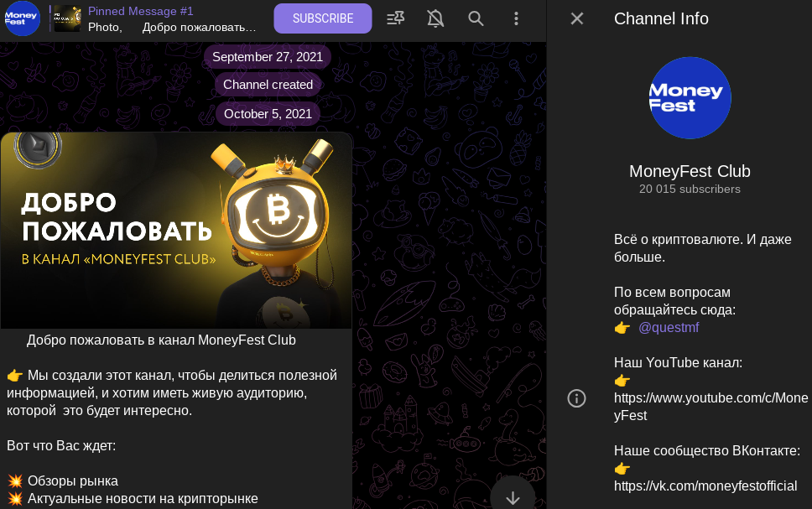This screenshot has width=812, height=509.
Task: Click 'Наше сообщество ВКонтакте:' label
Action: (707, 450)
